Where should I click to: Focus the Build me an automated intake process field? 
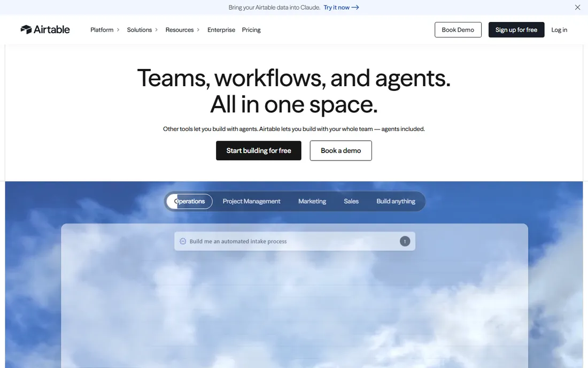(x=295, y=241)
